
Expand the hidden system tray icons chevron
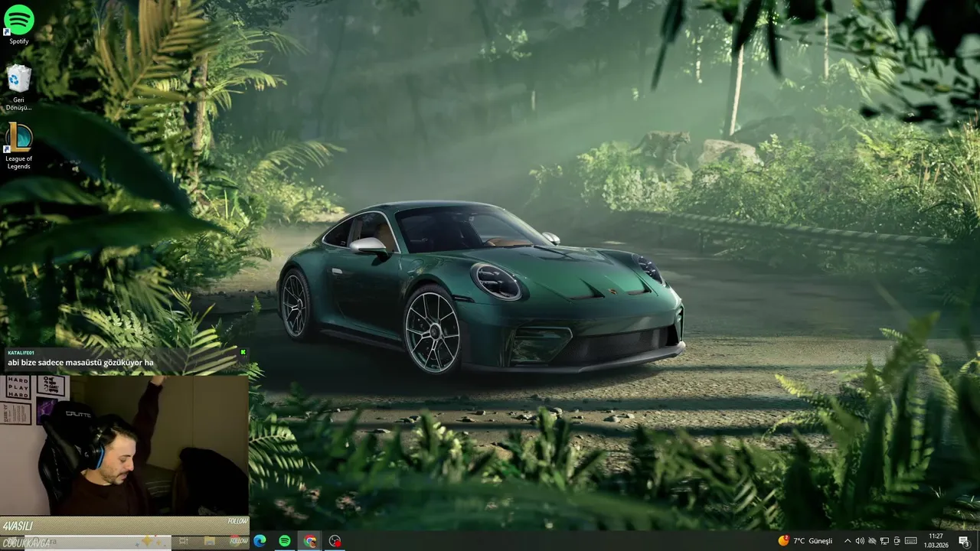coord(848,541)
